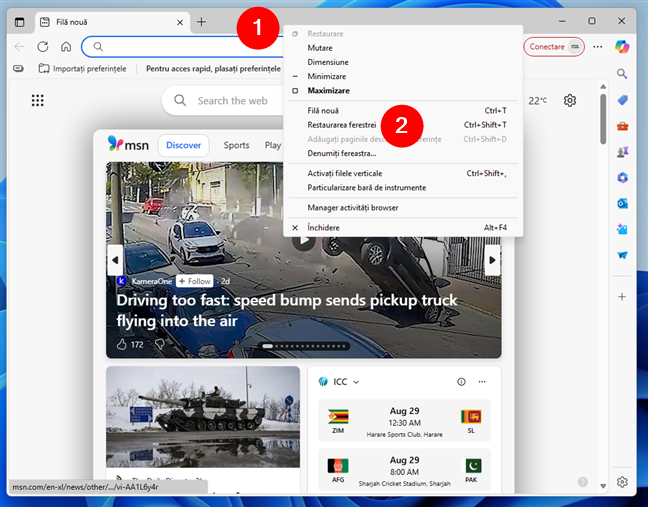Click the Home icon in the toolbar
Viewport: 648px width, 507px height.
(66, 46)
